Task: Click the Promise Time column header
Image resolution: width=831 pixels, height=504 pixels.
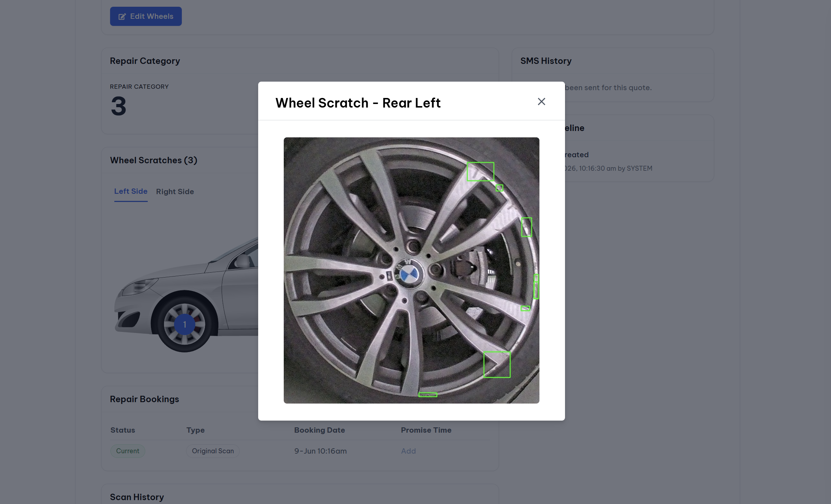Action: [426, 430]
